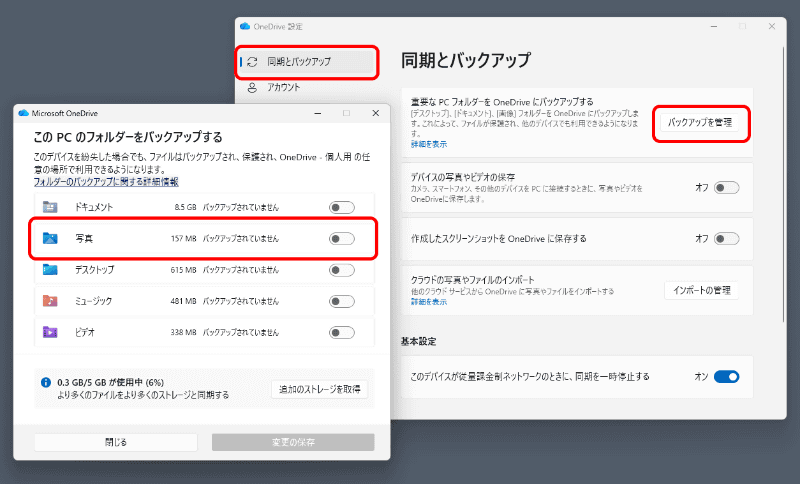
Task: Turn on backup toggle for ミュージック
Action: [x=341, y=301]
